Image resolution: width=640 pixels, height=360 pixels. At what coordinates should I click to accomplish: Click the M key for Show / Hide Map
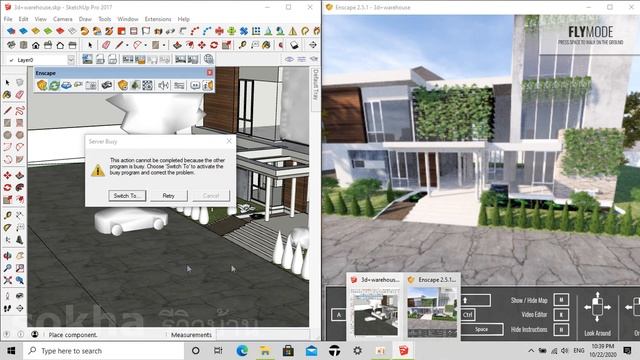coord(561,300)
